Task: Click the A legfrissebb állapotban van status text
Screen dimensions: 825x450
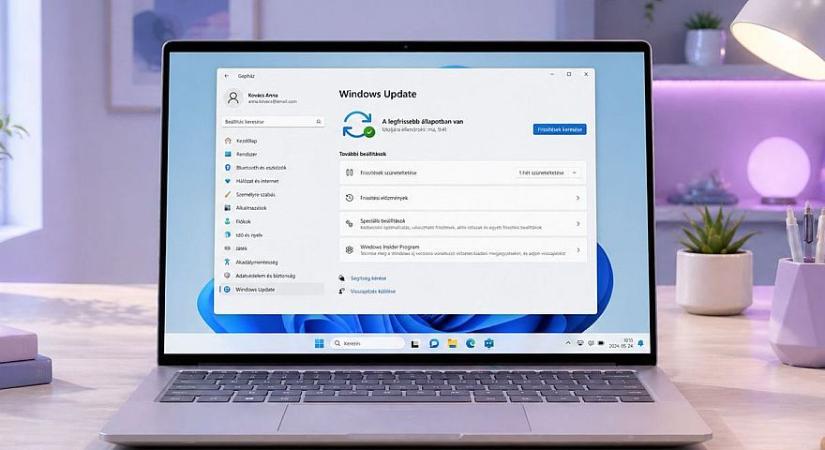Action: click(x=422, y=122)
